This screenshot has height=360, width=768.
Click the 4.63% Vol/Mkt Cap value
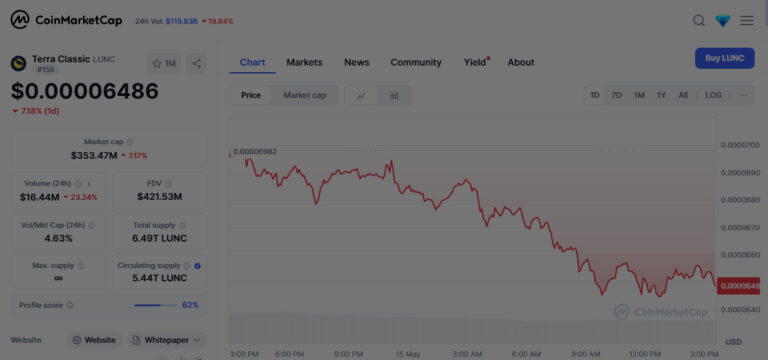pyautogui.click(x=58, y=239)
